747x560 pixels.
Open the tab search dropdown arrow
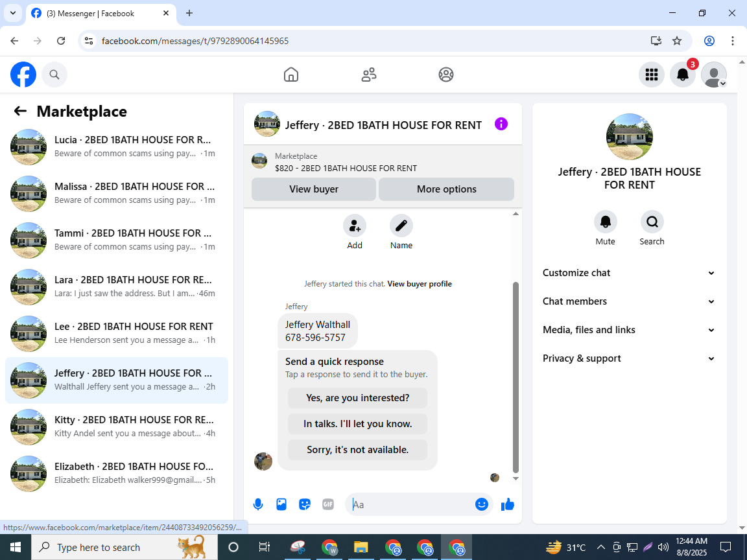[13, 14]
